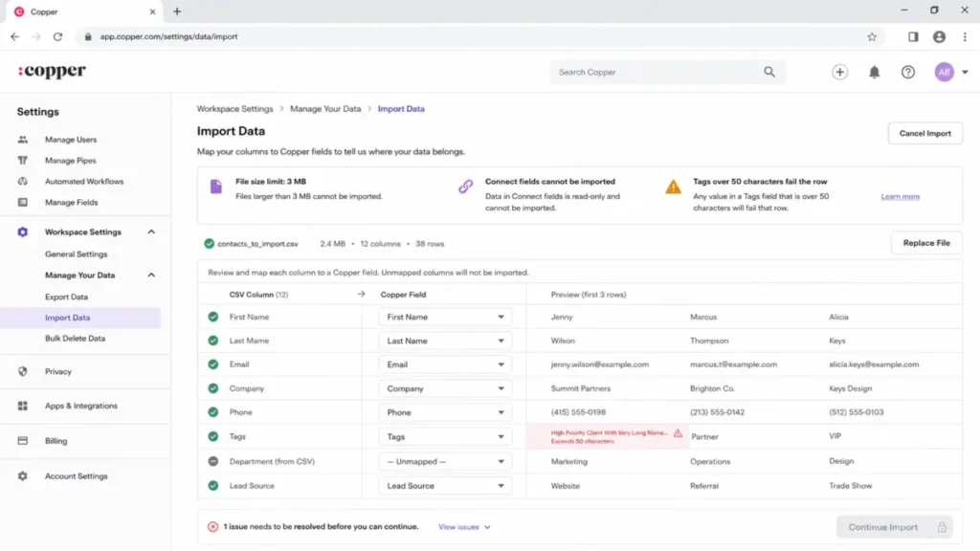Collapse the Workspace Settings section chevron

[x=151, y=231]
